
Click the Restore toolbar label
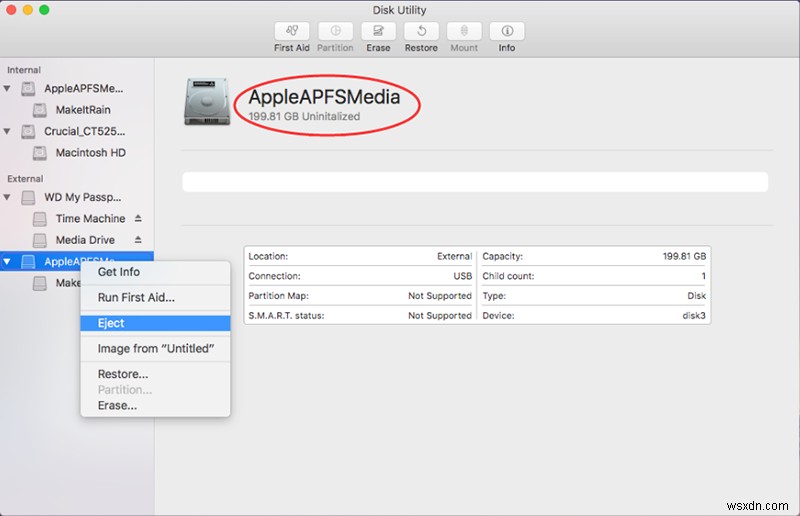[421, 48]
